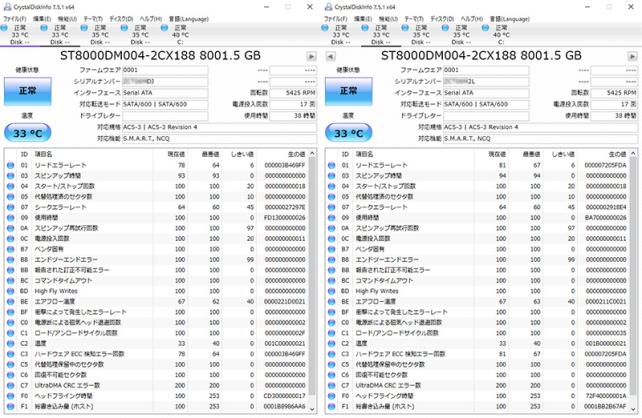Click the 対応規格 ACS-3 Revision 4 field, left window
The width and height of the screenshot is (642, 418).
(219, 127)
